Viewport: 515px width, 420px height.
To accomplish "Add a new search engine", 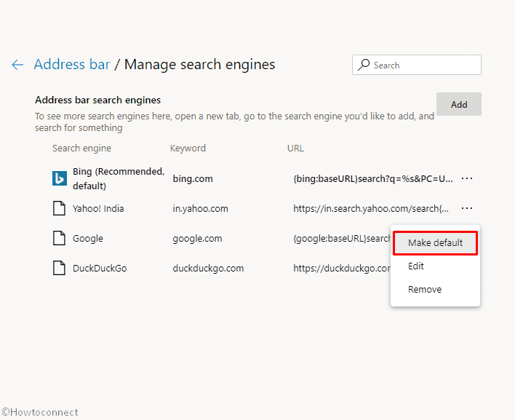I will coord(459,104).
